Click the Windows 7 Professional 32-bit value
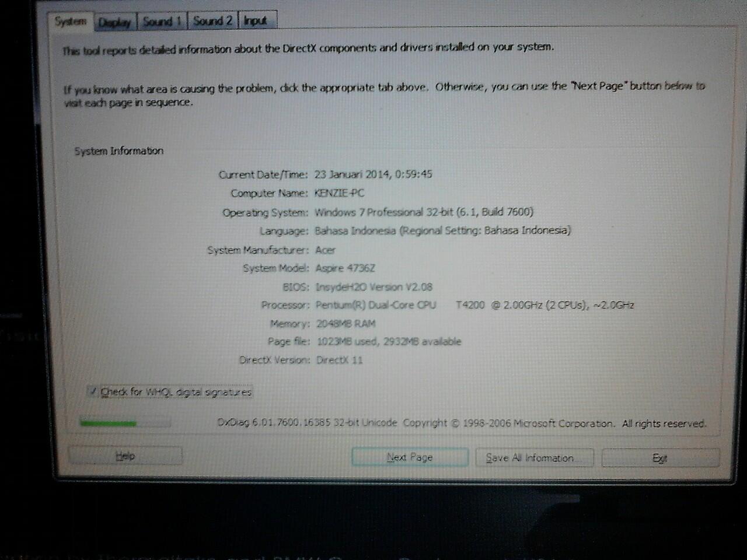The image size is (747, 560). click(x=424, y=212)
